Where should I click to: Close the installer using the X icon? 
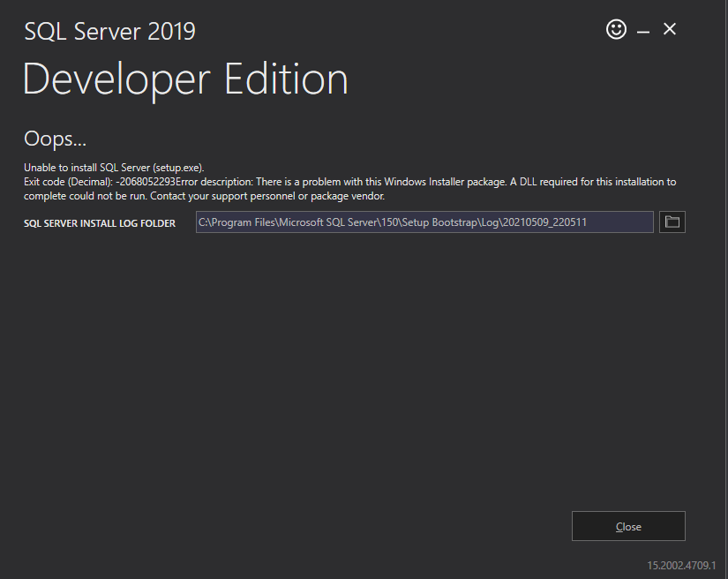coord(670,30)
